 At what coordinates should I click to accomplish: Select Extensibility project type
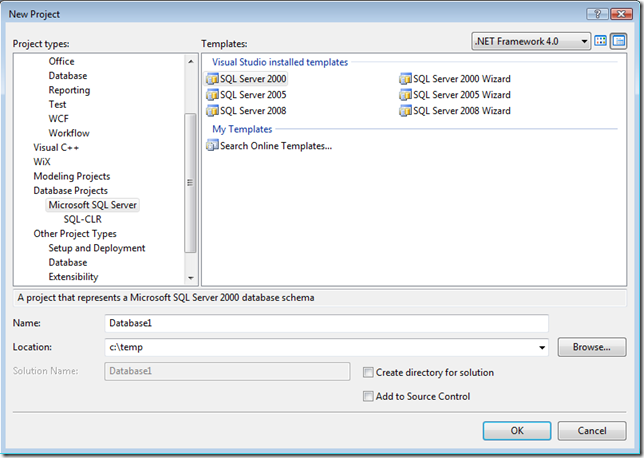74,277
